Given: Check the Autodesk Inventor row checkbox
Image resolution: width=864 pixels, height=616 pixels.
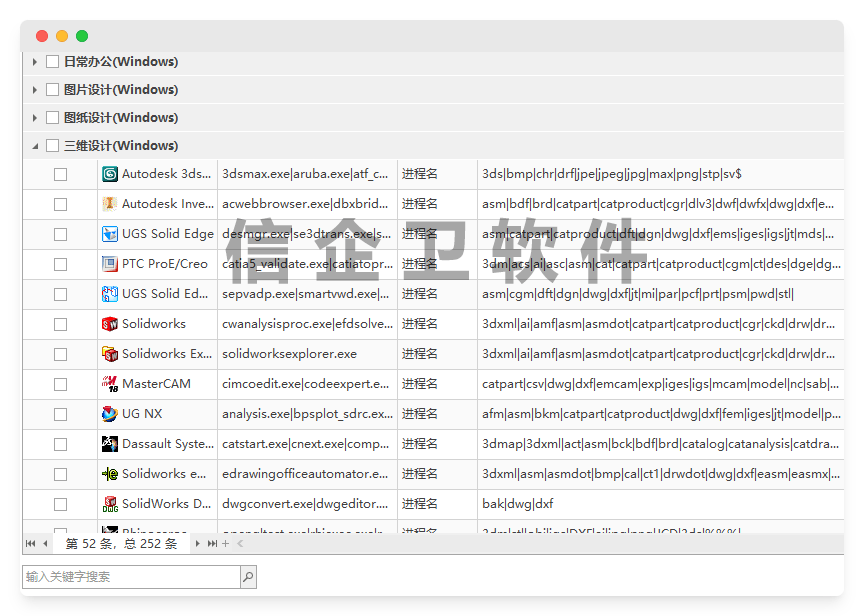Looking at the screenshot, I should (x=61, y=204).
